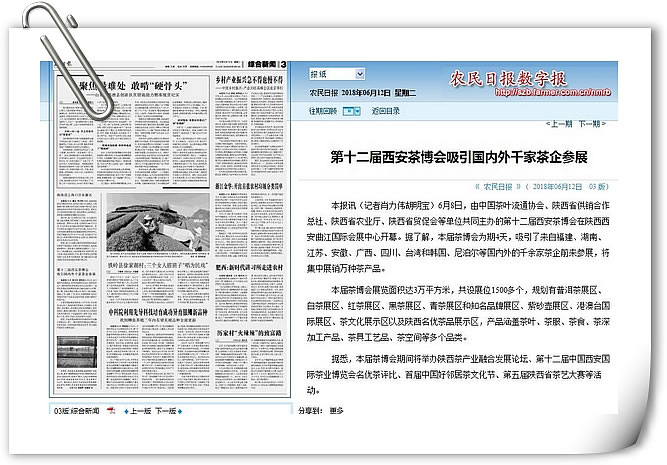The image size is (667, 465).
Task: Click the 农民日报数字报 logo title
Action: click(x=508, y=79)
